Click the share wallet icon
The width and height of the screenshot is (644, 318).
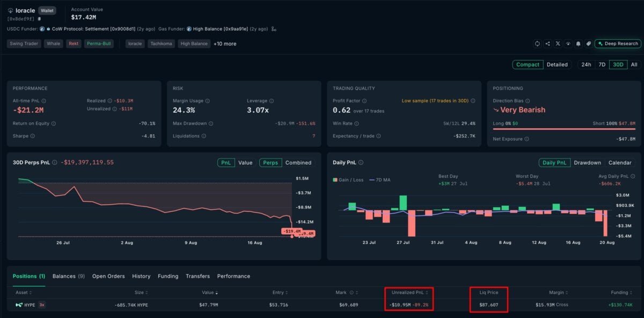[547, 44]
